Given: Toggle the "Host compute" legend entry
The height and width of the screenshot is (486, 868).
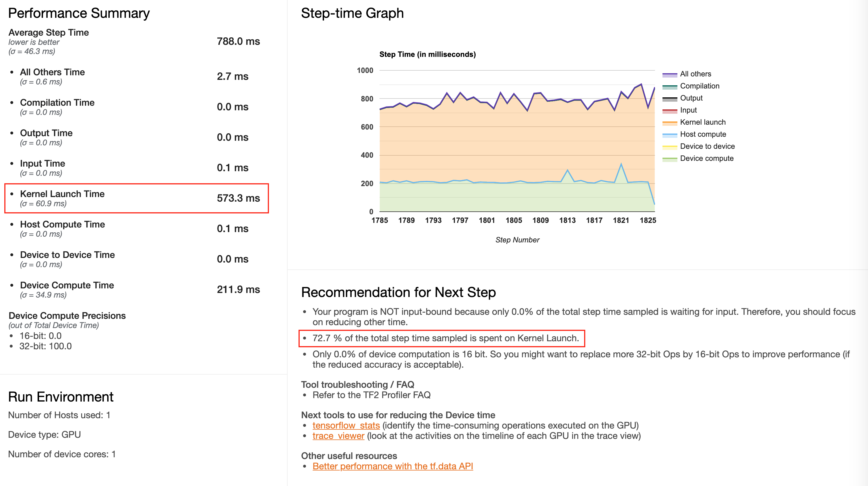Looking at the screenshot, I should (703, 134).
